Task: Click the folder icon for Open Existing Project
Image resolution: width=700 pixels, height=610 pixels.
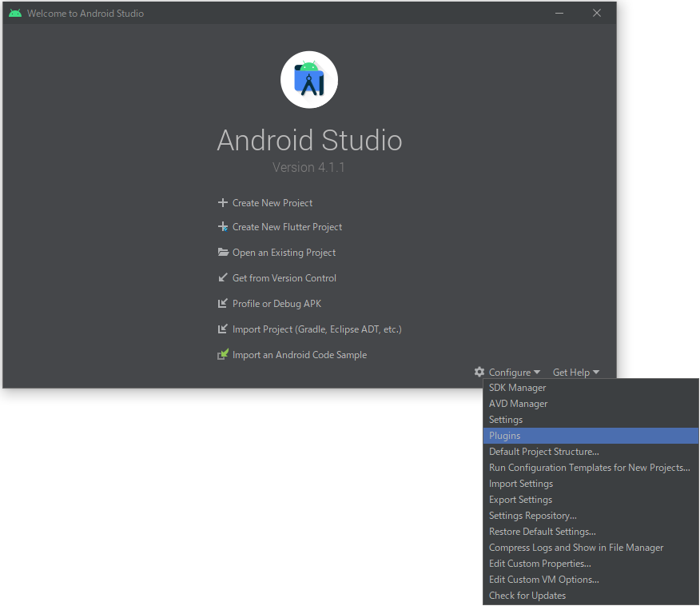Action: pos(223,253)
